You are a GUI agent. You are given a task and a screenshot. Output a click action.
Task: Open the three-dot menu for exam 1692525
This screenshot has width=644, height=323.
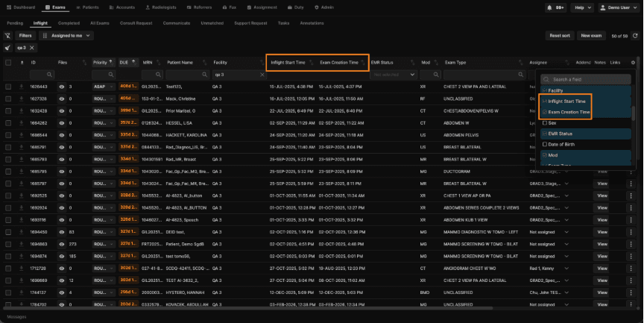pyautogui.click(x=631, y=195)
